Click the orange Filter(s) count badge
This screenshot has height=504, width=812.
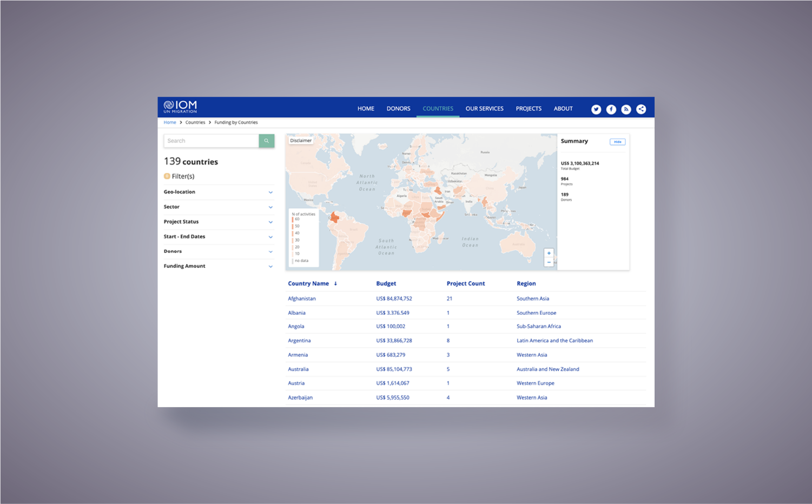[167, 176]
